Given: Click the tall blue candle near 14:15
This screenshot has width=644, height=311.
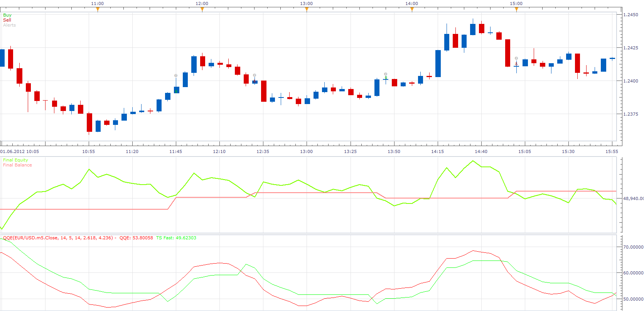Looking at the screenshot, I should (438, 64).
